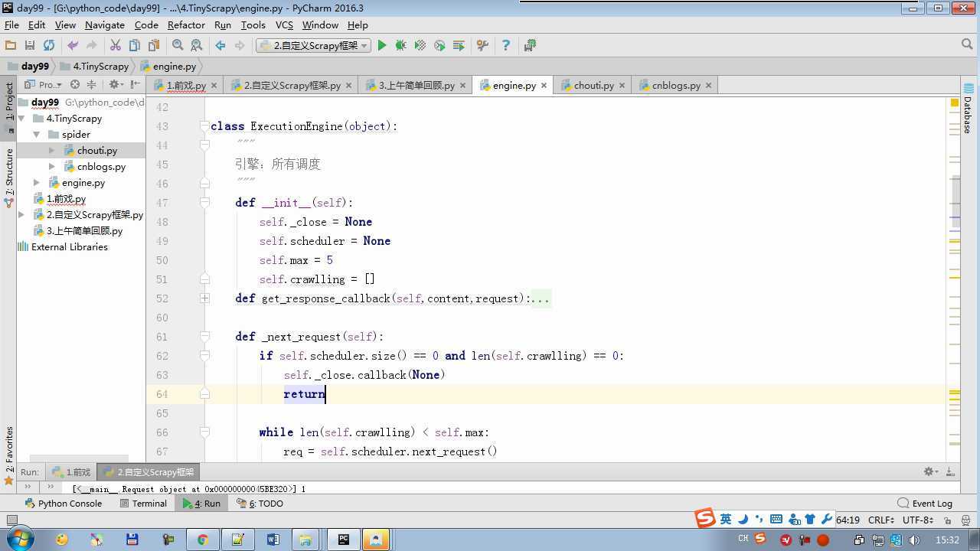This screenshot has height=551, width=980.
Task: Open the 6: TODO tool window
Action: point(260,504)
